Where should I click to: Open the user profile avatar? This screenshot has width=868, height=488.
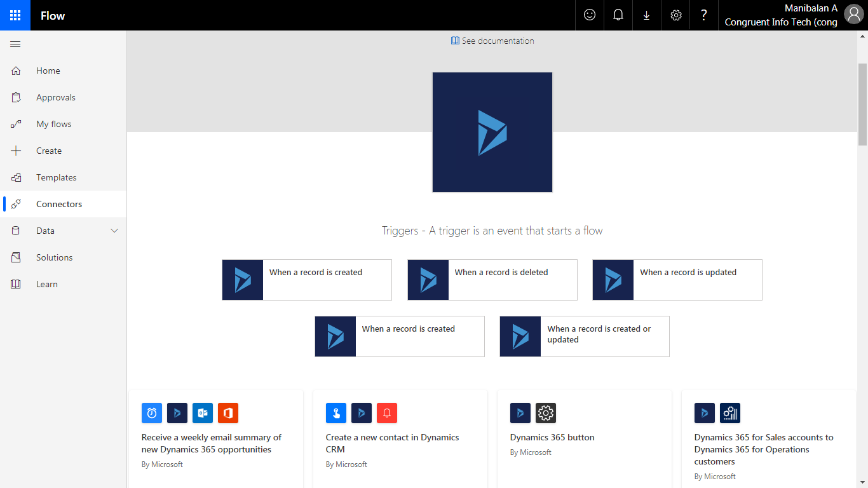[854, 15]
